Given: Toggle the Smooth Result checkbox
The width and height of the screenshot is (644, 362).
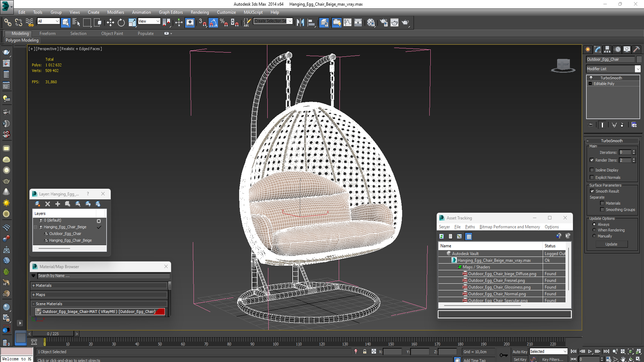Looking at the screenshot, I should [592, 191].
